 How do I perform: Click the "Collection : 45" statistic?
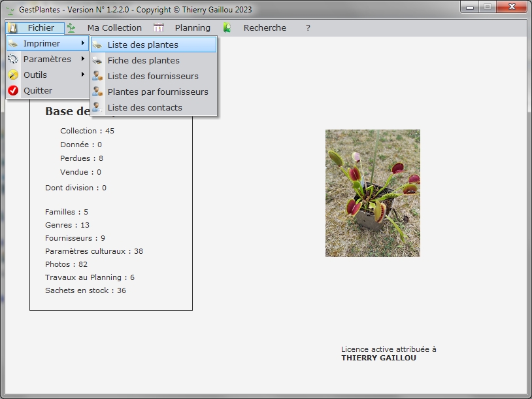[x=87, y=131]
